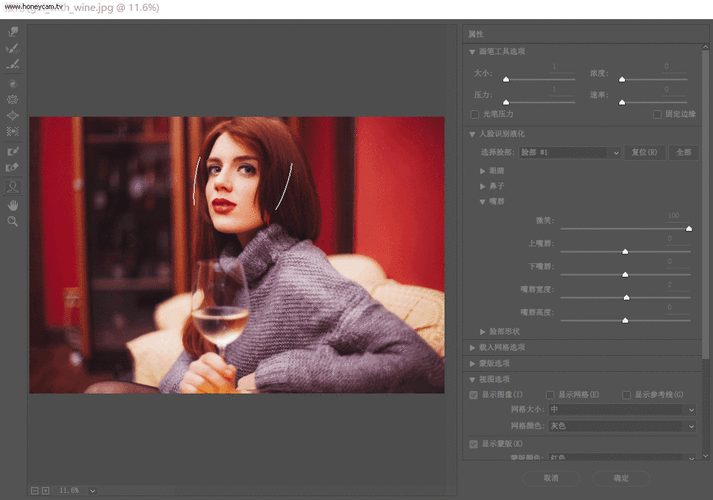Select the Pucker tool
The height and width of the screenshot is (500, 713).
(x=13, y=100)
